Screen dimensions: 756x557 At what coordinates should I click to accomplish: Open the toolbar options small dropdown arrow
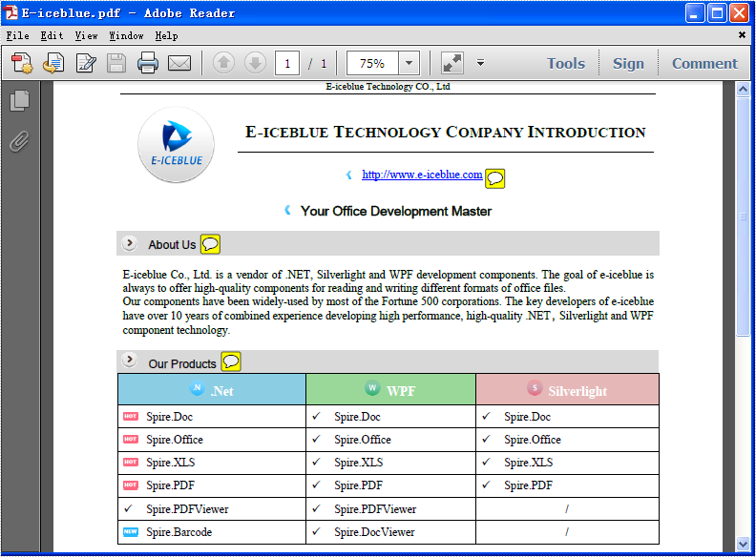(480, 63)
